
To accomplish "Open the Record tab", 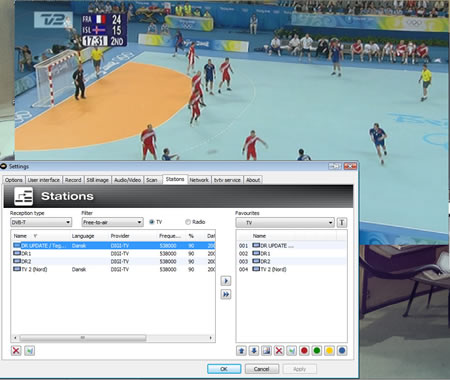I will click(x=73, y=180).
